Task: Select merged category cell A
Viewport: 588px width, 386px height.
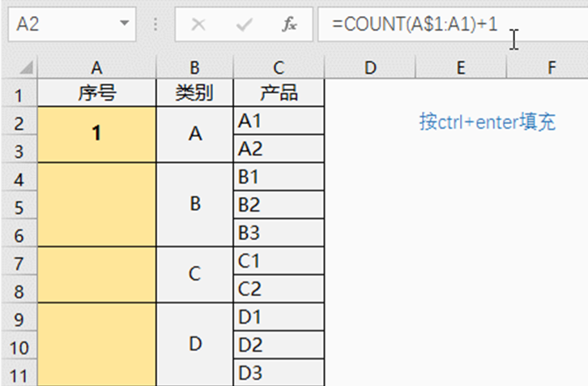Action: (194, 135)
